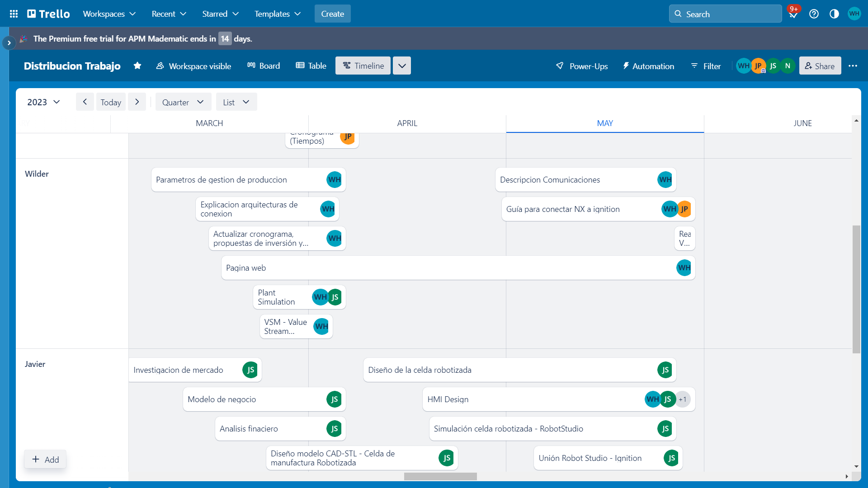Viewport: 868px width, 488px height.
Task: Toggle the theme contrast icon
Action: 834,14
